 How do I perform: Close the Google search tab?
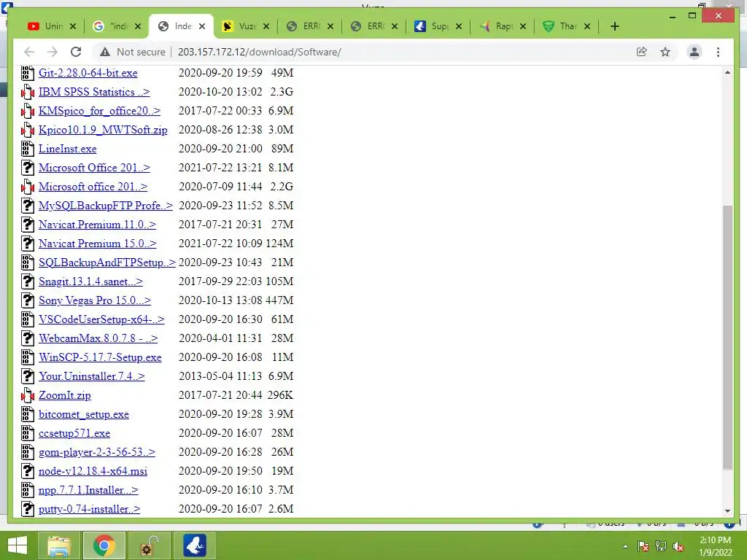tap(138, 26)
